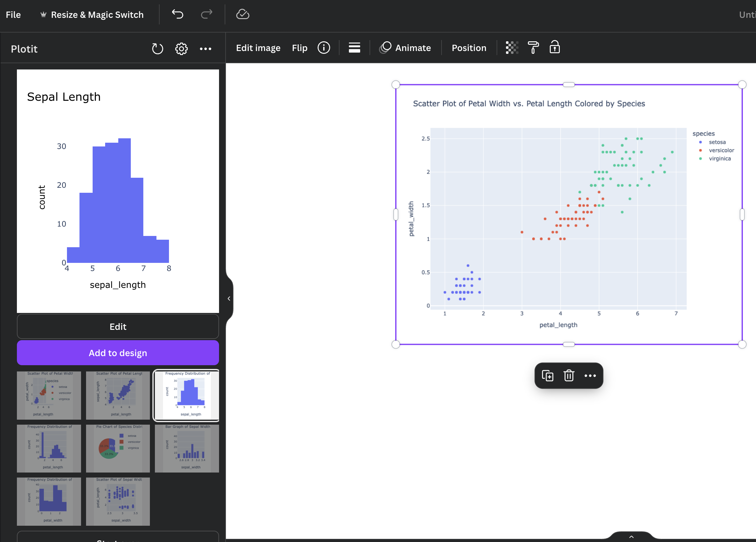Click the undo arrow icon

pyautogui.click(x=178, y=14)
